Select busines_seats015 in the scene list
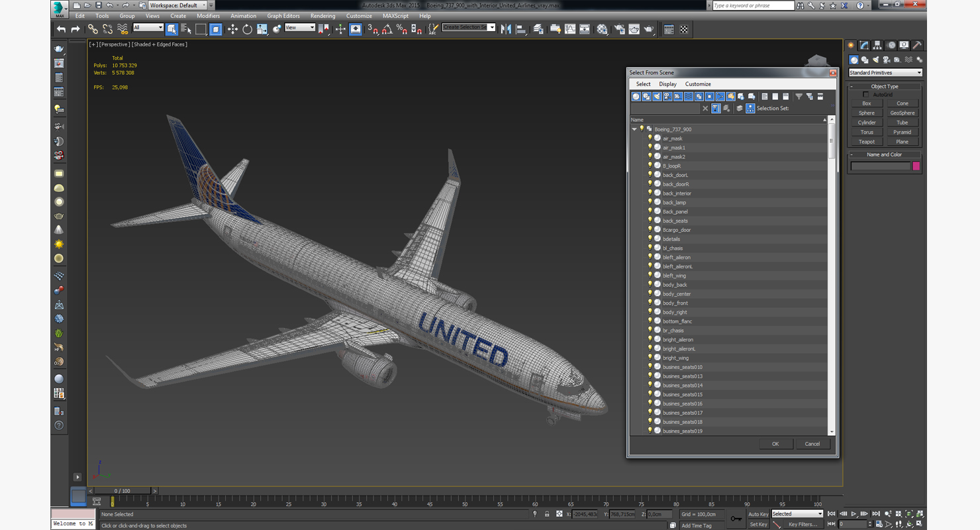980x530 pixels. pos(683,394)
